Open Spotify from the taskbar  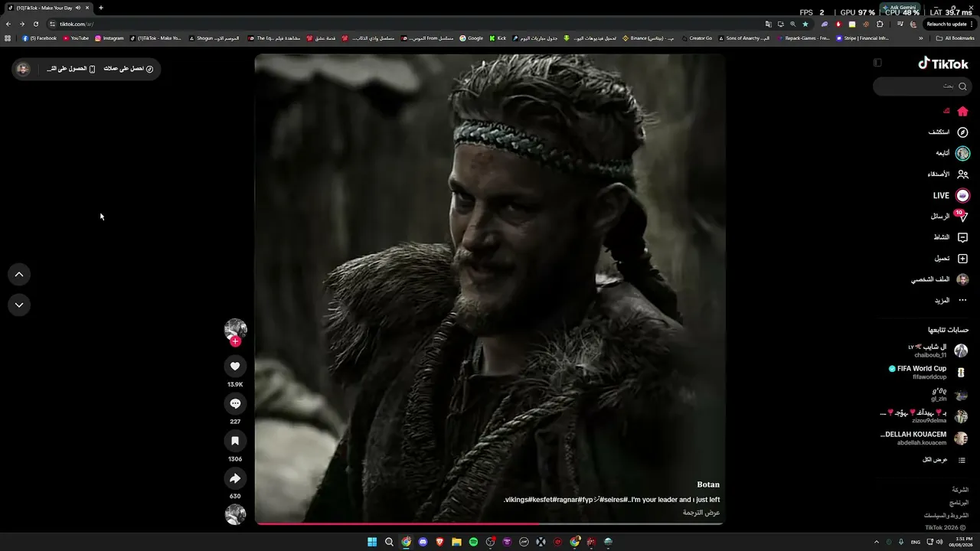(473, 542)
